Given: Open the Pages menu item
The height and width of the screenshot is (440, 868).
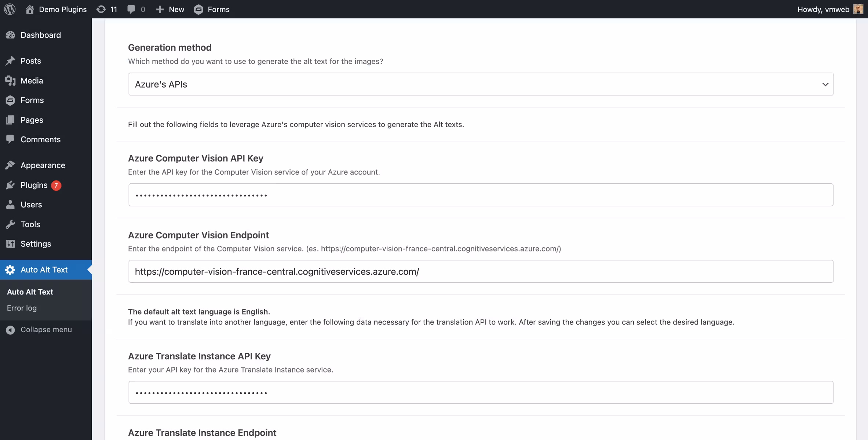Looking at the screenshot, I should coord(46,120).
